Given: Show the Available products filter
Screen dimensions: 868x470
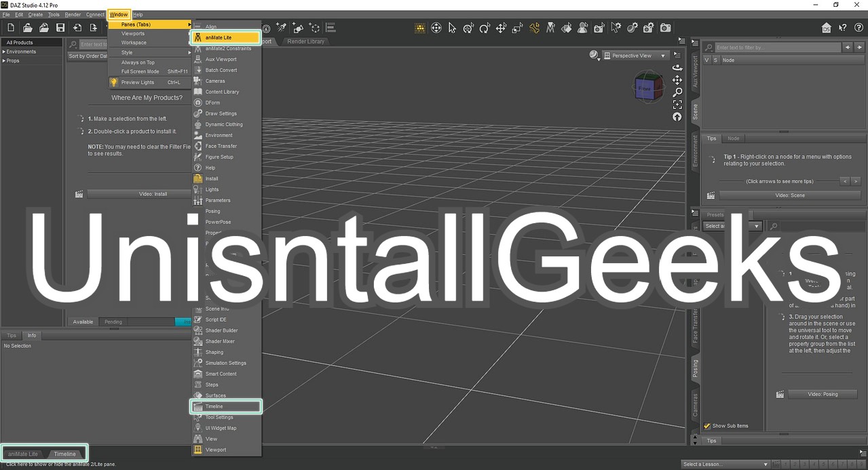Looking at the screenshot, I should [83, 321].
